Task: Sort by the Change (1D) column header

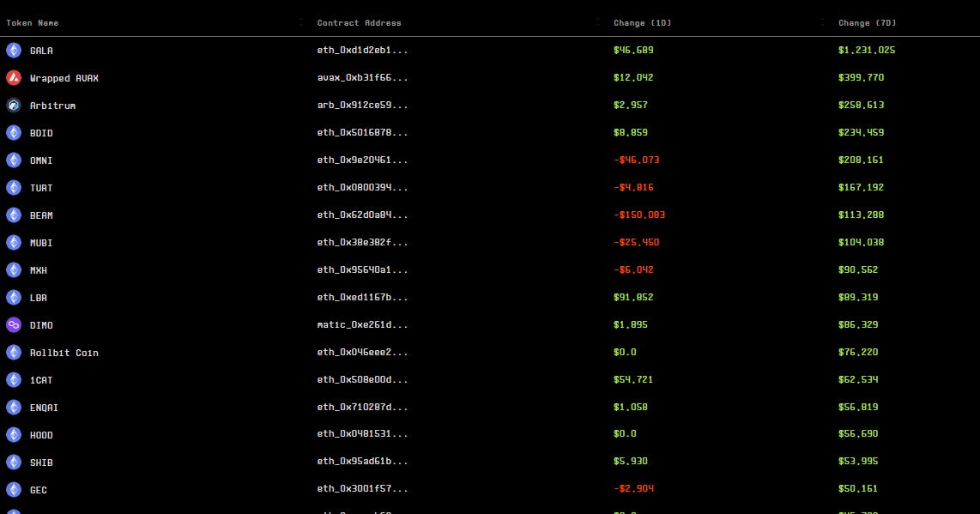Action: click(x=643, y=23)
